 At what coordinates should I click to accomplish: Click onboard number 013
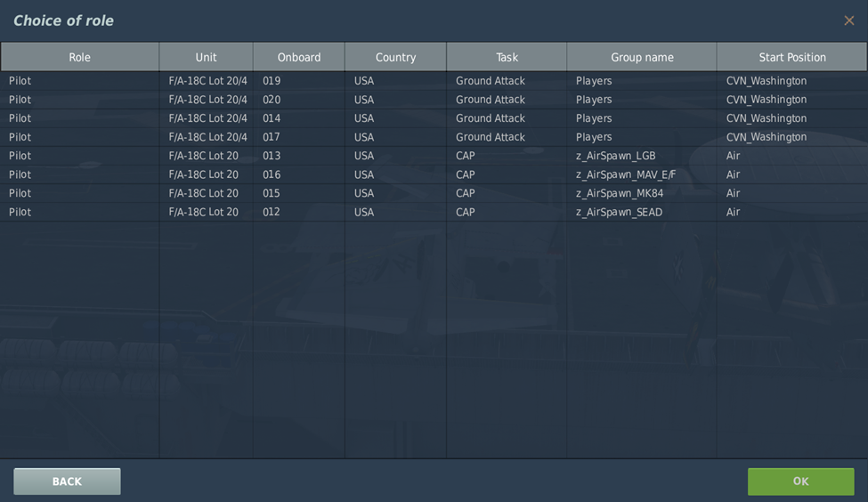(272, 156)
